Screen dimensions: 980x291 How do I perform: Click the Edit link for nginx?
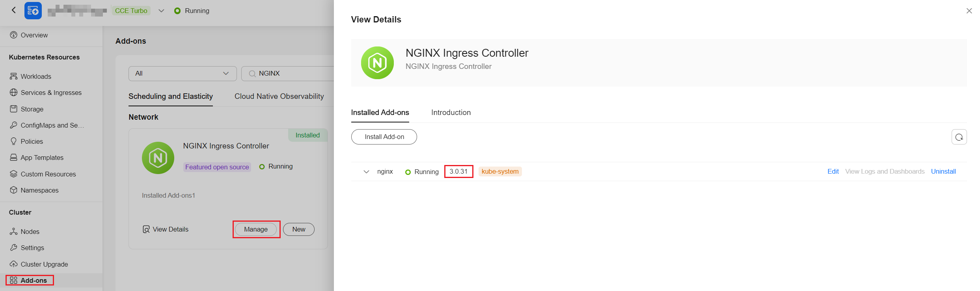(x=833, y=172)
